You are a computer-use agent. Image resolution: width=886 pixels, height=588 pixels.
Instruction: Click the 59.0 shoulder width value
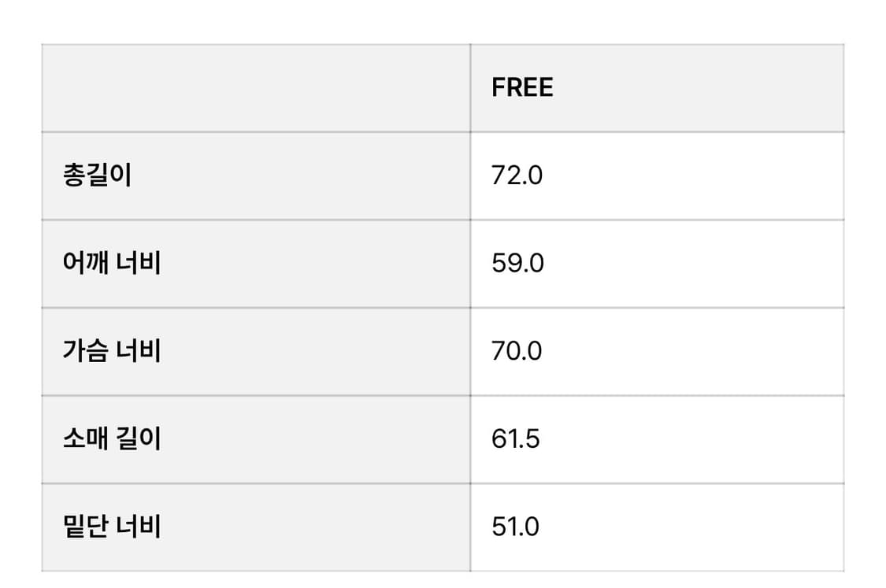517,263
